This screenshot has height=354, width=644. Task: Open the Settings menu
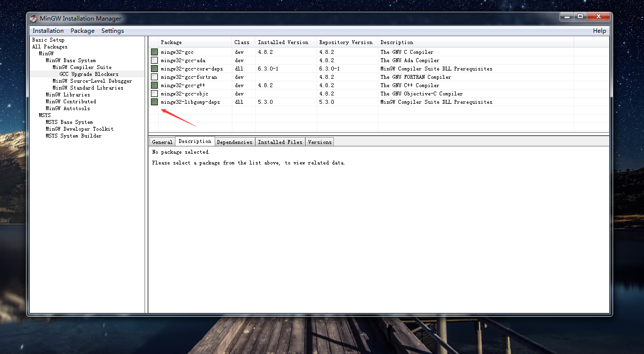click(113, 30)
